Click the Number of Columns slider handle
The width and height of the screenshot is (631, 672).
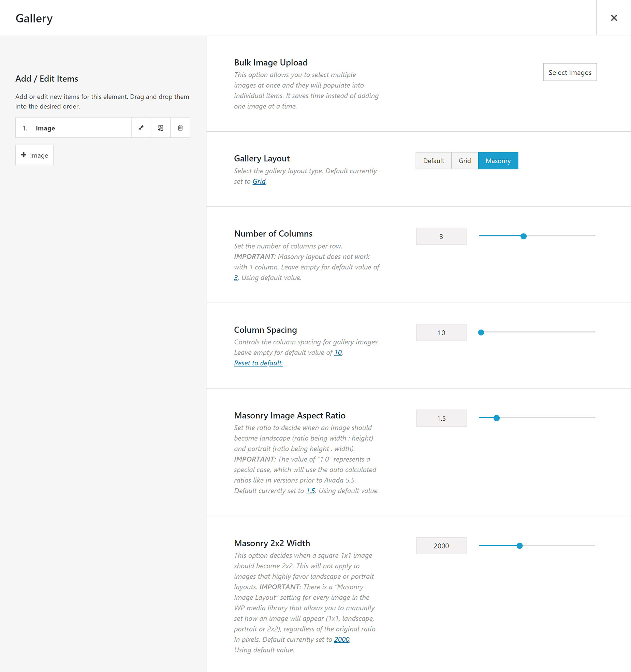[523, 236]
